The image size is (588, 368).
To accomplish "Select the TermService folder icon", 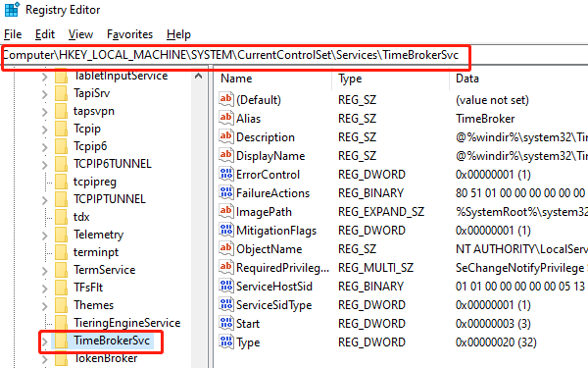I will coord(61,270).
